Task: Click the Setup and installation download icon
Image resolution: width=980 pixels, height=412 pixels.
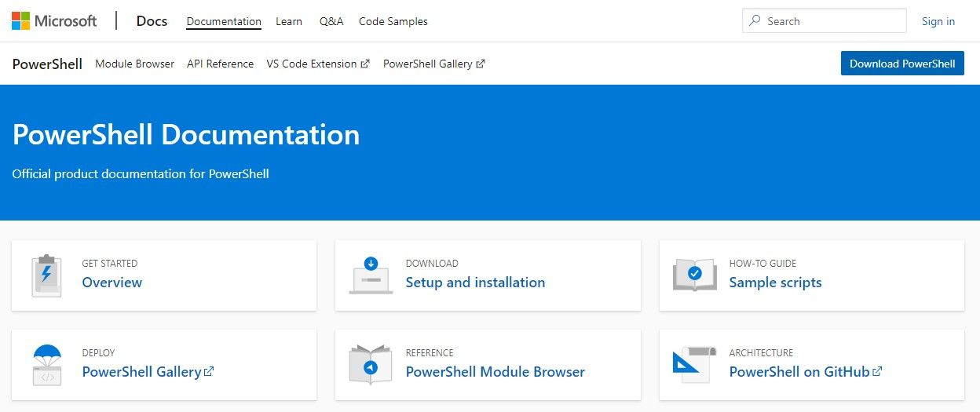Action: (x=371, y=275)
